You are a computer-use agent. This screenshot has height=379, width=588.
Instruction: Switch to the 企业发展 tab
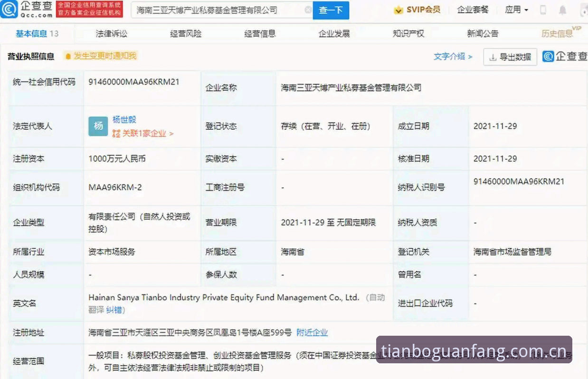coord(334,34)
